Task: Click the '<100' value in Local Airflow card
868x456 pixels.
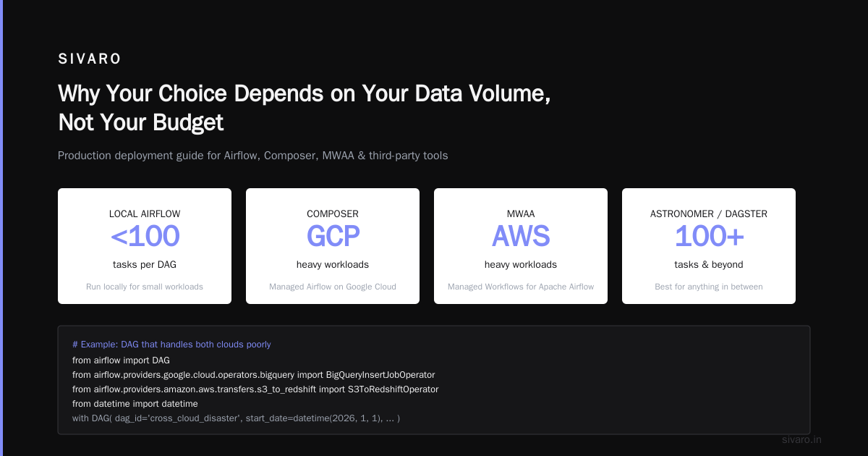Action: pos(145,237)
